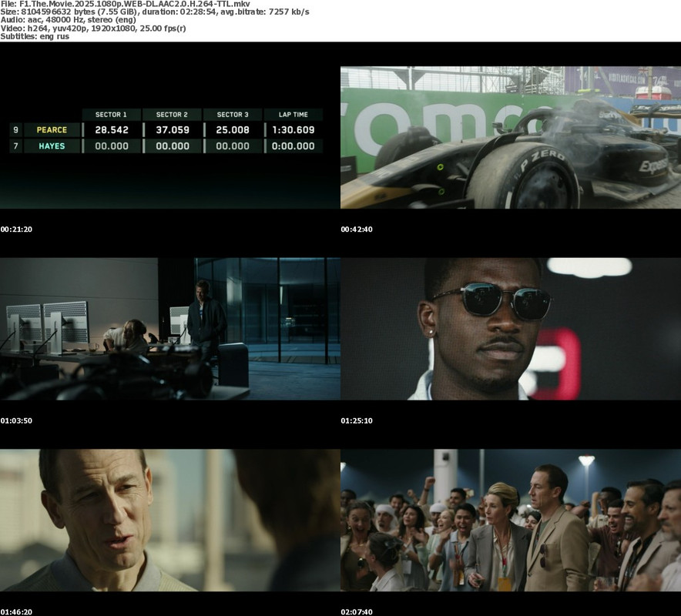Open the 00:21:20 timing table thumbnail
This screenshot has height=616, width=681.
tap(169, 138)
